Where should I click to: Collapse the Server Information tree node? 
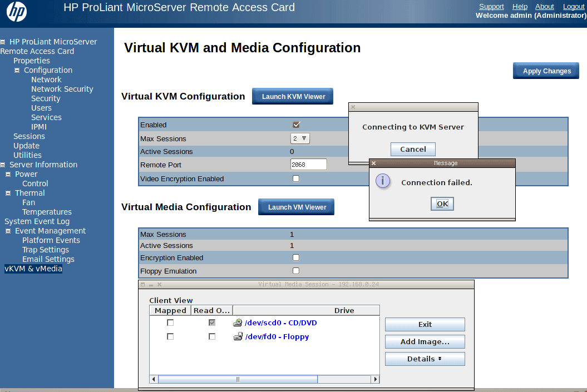click(x=3, y=165)
